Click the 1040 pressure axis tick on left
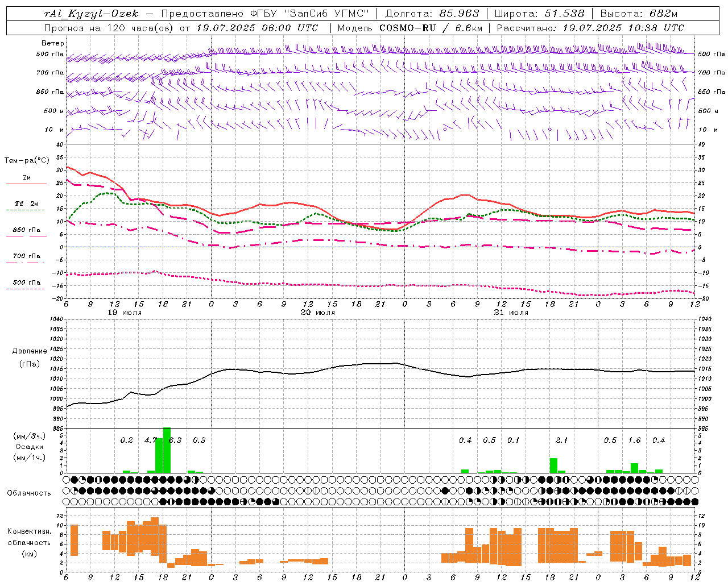This screenshot has height=582, width=728. pos(56,319)
